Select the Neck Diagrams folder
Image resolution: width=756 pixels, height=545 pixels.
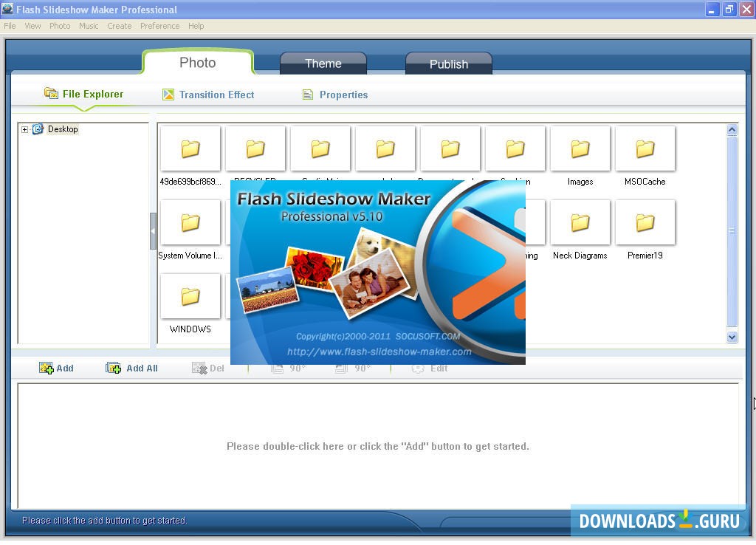coord(580,230)
